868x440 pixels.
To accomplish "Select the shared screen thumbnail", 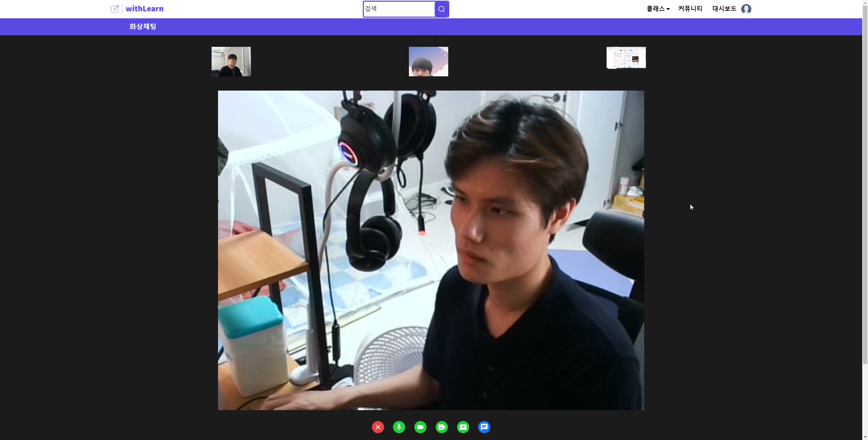I will point(626,58).
